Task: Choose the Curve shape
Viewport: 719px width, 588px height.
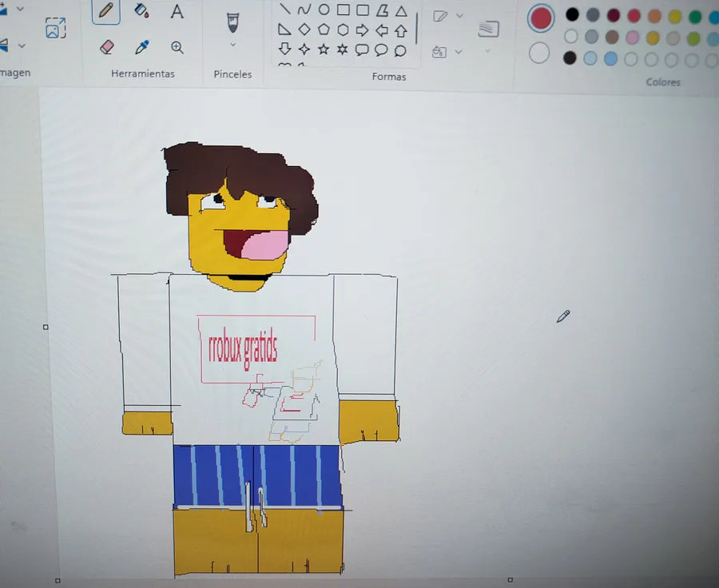Action: [x=304, y=10]
